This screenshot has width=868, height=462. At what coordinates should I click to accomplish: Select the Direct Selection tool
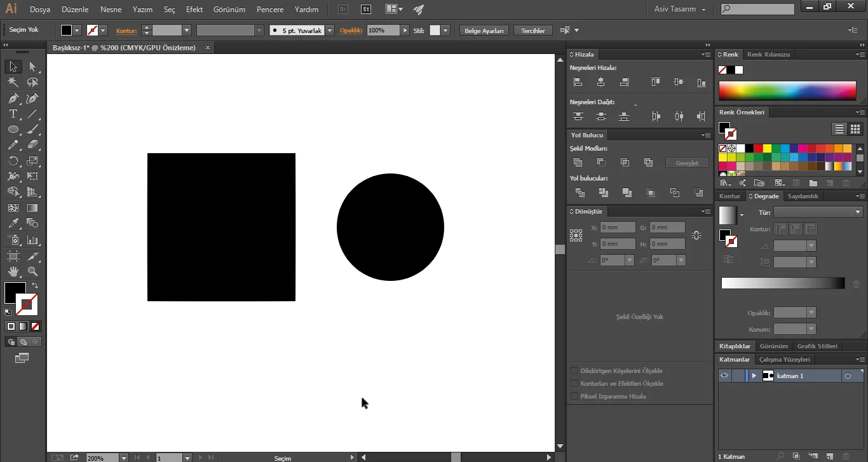(x=33, y=67)
